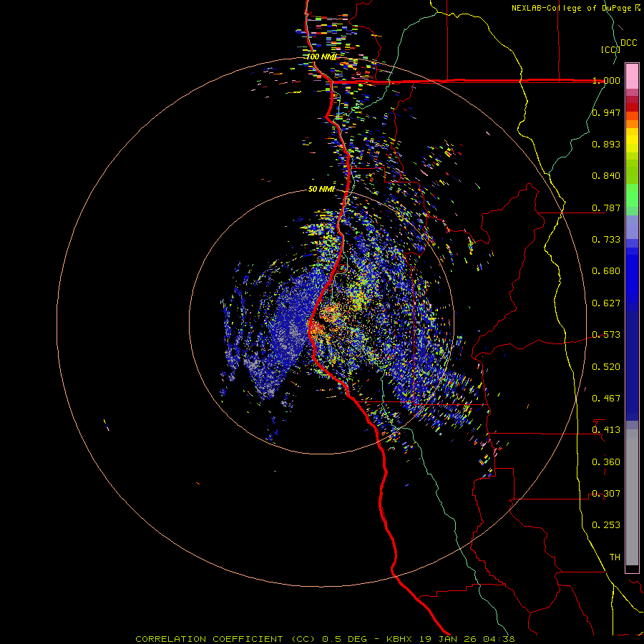Click the DCC label above the color scale
Viewport: 644px width, 644px height.
tap(628, 43)
